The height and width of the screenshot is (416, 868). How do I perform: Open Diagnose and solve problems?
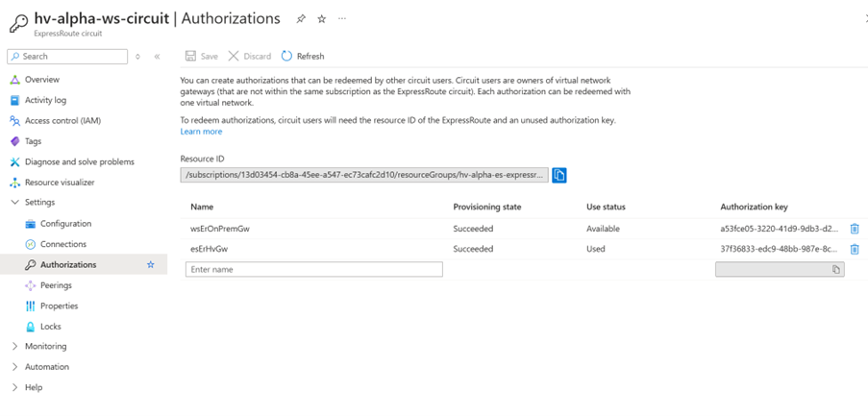[x=79, y=161]
